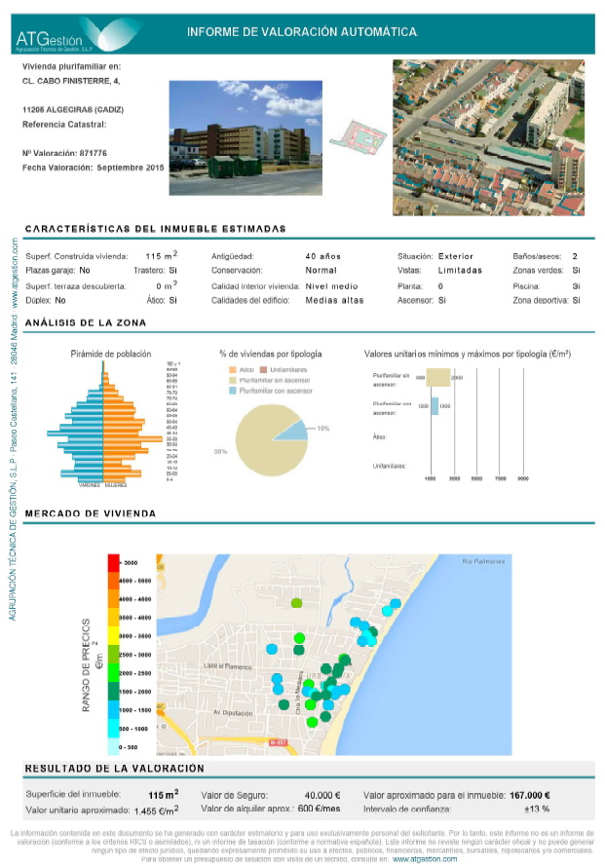Viewport: 605px width, 868px height.
Task: Click the red N-357 road badge on map
Action: 278,742
